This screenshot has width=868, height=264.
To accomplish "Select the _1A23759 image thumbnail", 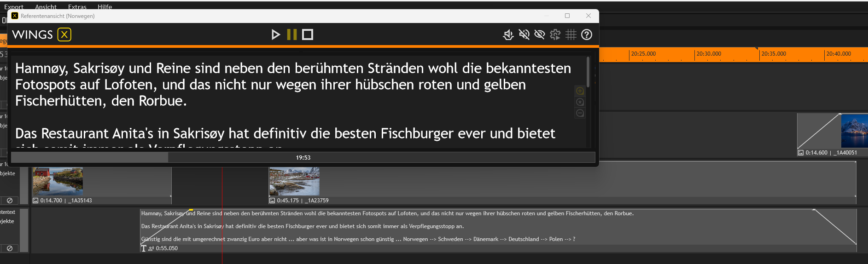I will (x=294, y=181).
